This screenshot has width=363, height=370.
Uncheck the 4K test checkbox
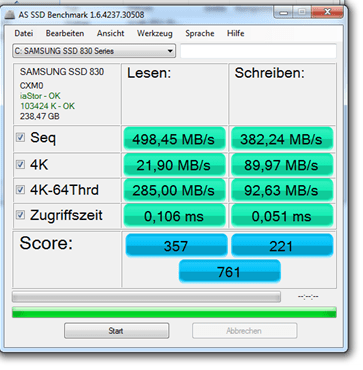20,164
